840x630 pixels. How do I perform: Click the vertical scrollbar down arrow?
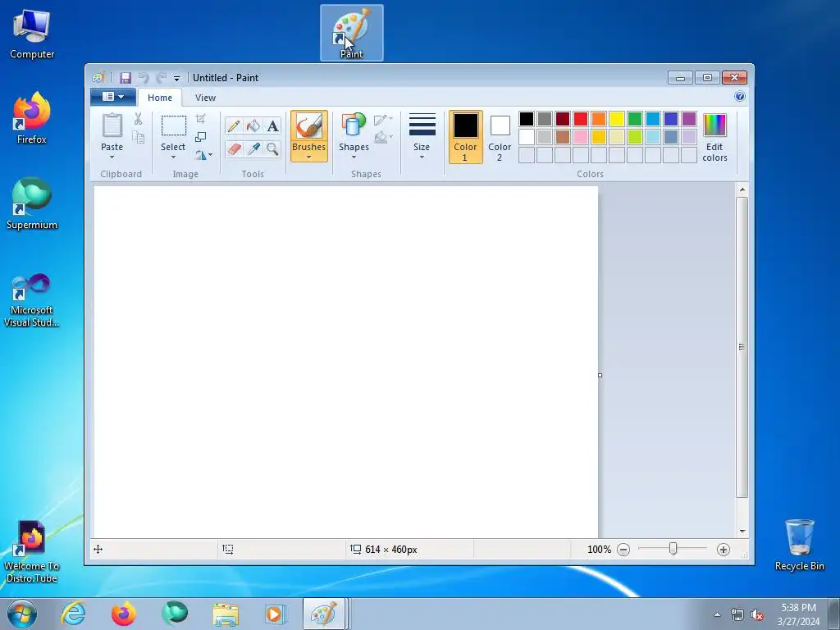(742, 531)
